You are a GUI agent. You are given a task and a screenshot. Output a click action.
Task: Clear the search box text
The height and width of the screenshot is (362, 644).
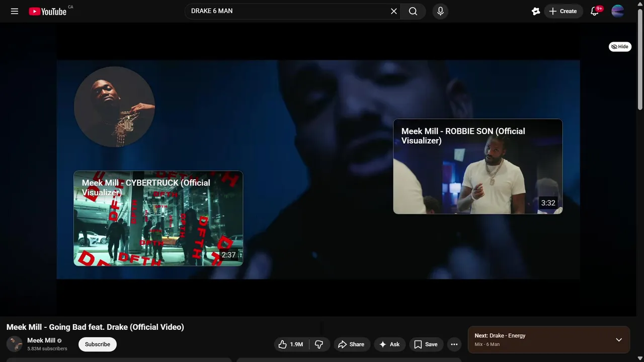(x=394, y=11)
